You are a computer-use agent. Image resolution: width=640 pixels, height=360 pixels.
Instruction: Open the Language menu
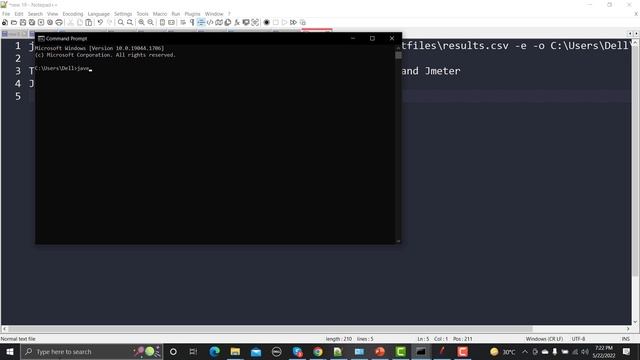(98, 14)
